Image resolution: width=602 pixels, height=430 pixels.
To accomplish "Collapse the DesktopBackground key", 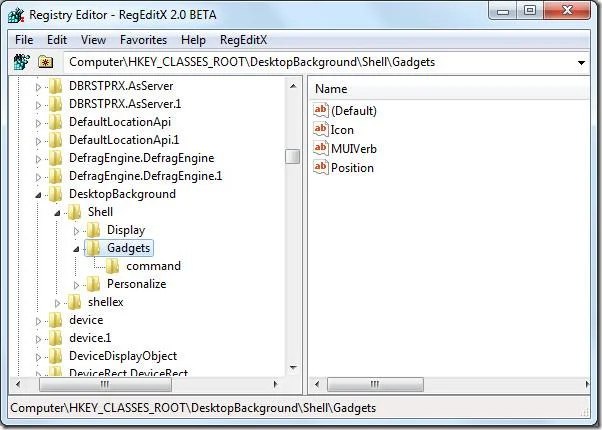I will click(x=38, y=195).
